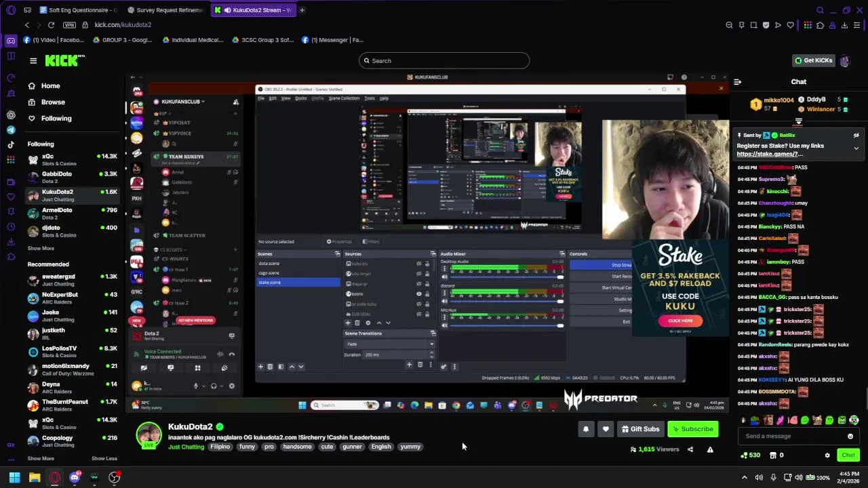Expand Following list with Show More
The image size is (868, 488).
coord(41,248)
